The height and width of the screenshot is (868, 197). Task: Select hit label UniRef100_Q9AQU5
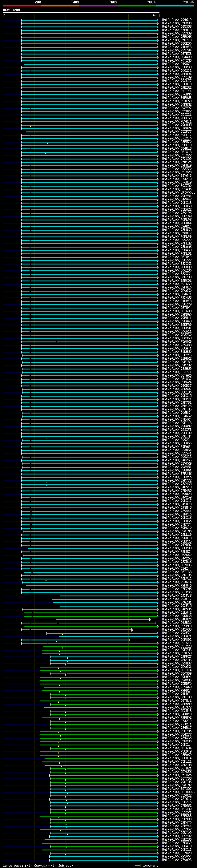coord(177,125)
